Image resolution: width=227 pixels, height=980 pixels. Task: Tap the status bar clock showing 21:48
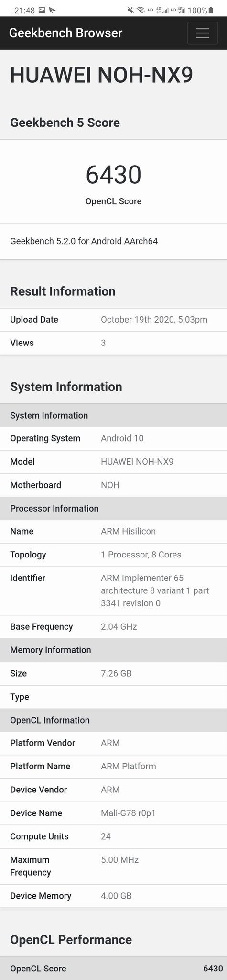click(24, 10)
